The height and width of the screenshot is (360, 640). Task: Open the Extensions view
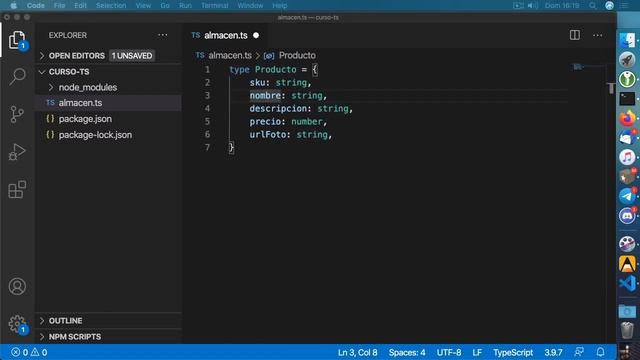(17, 189)
